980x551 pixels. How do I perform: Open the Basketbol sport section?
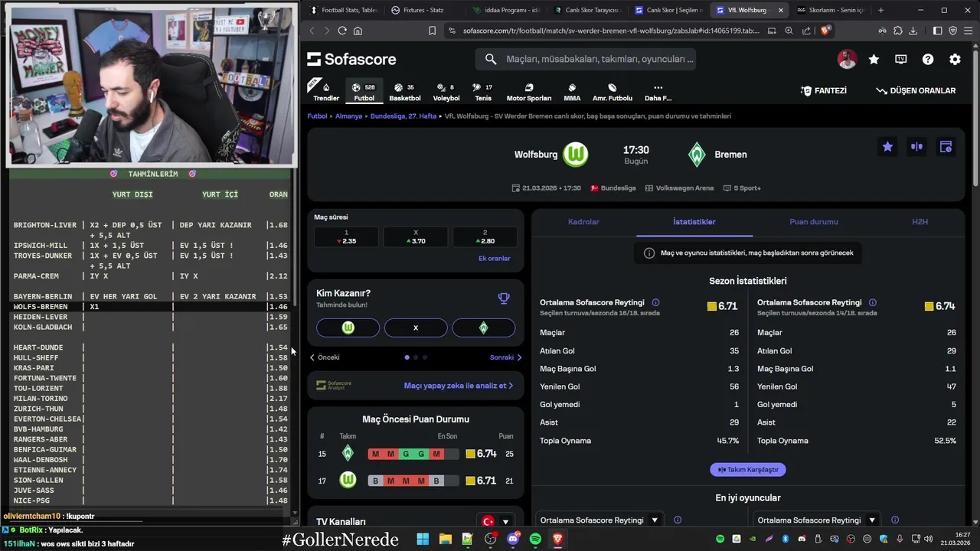tap(405, 91)
